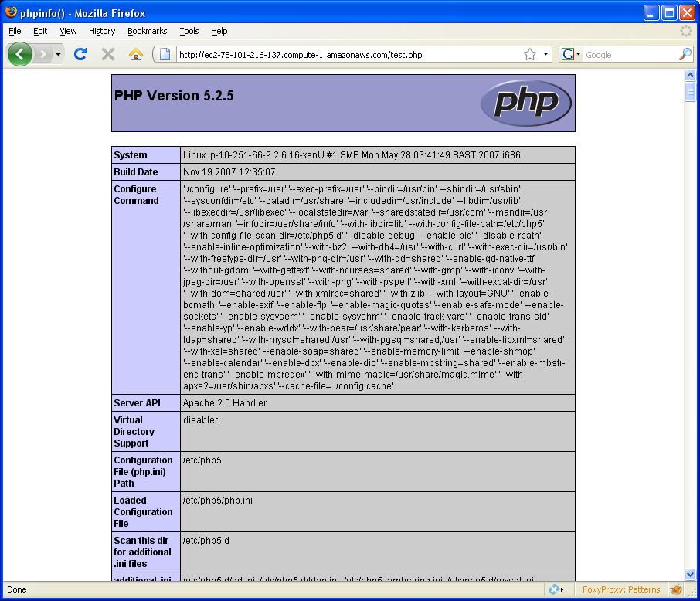The image size is (700, 601).
Task: Click the disabled value text
Action: pos(202,419)
